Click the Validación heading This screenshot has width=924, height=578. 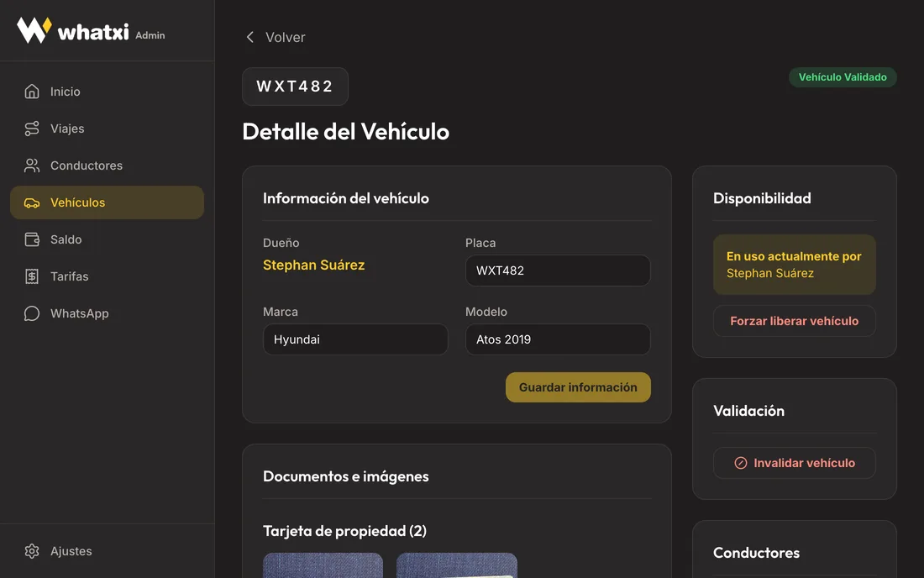point(749,411)
